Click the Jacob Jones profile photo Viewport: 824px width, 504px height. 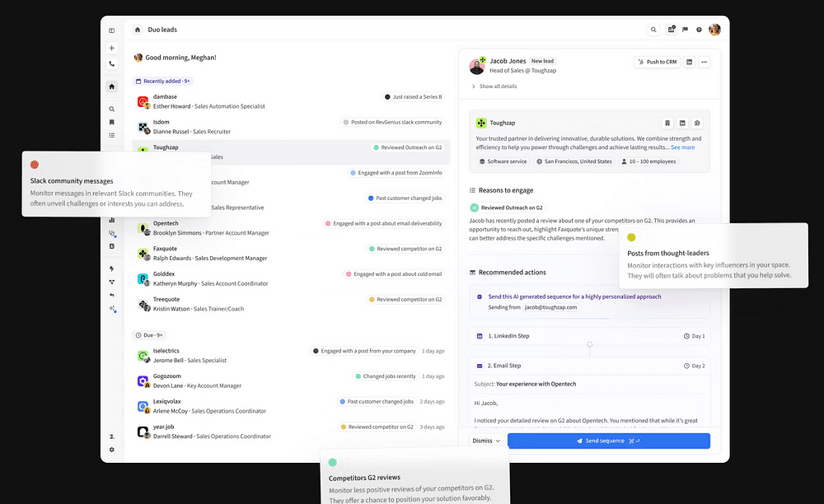point(477,66)
